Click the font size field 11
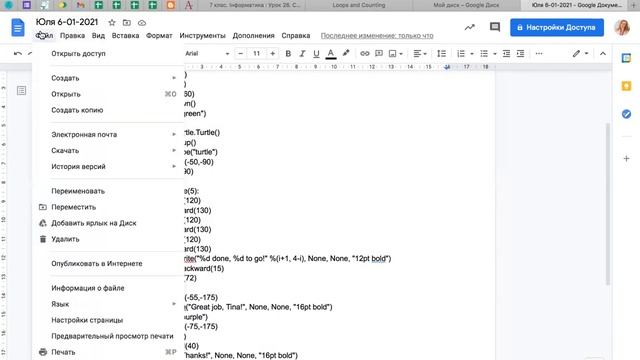This screenshot has width=640, height=360. [256, 53]
